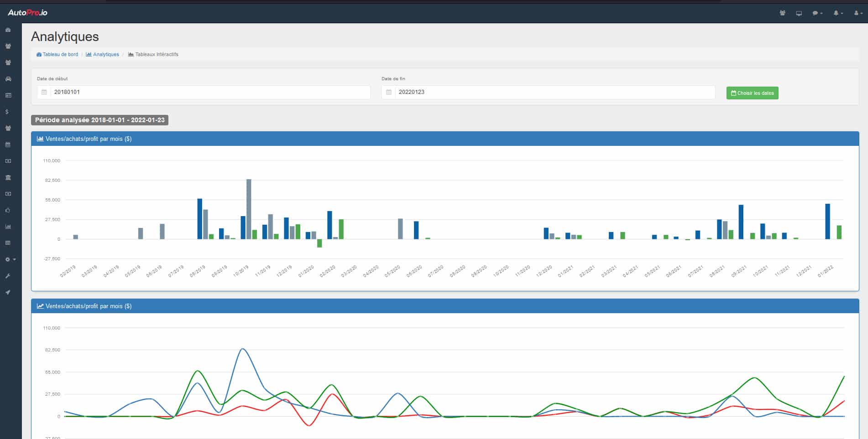Viewport: 868px width, 439px height.
Task: Click the users group icon in top bar
Action: pos(782,13)
